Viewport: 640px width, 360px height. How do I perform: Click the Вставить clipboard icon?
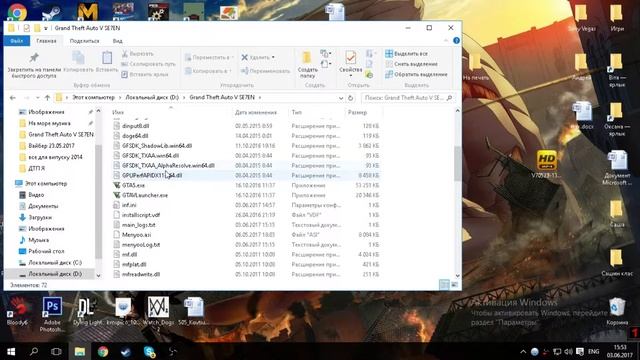click(107, 58)
